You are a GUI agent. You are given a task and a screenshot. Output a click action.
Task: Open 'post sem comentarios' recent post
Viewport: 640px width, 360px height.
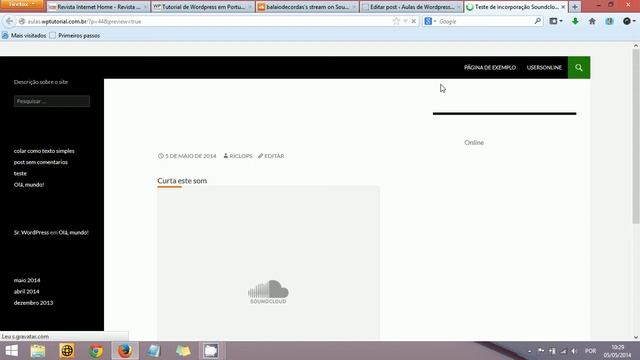click(41, 162)
